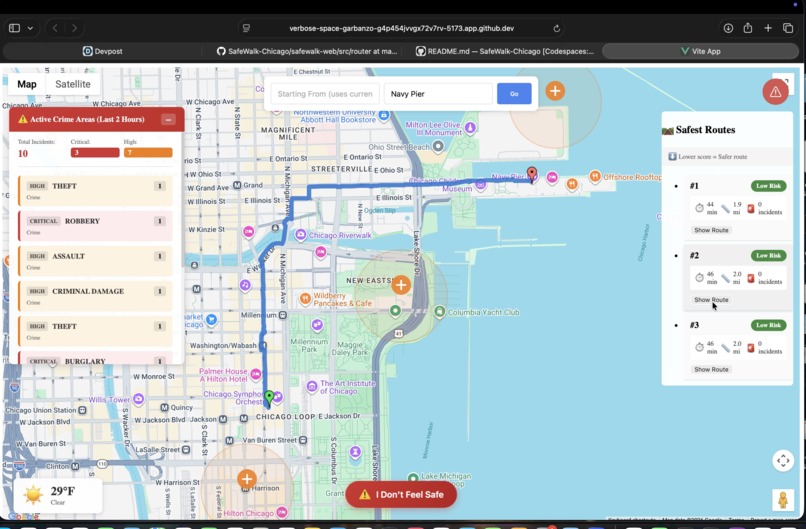Click the red destination pin at Navy Pier
This screenshot has height=529, width=806.
click(x=532, y=174)
